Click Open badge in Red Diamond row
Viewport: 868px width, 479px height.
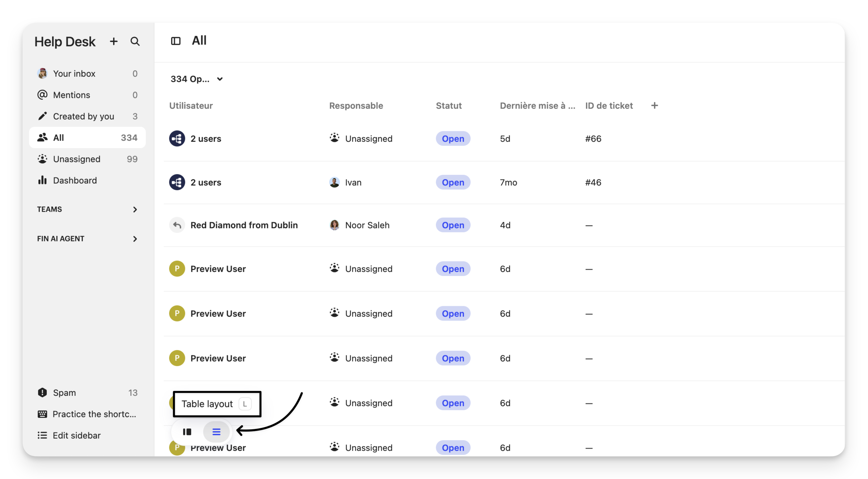pos(453,225)
